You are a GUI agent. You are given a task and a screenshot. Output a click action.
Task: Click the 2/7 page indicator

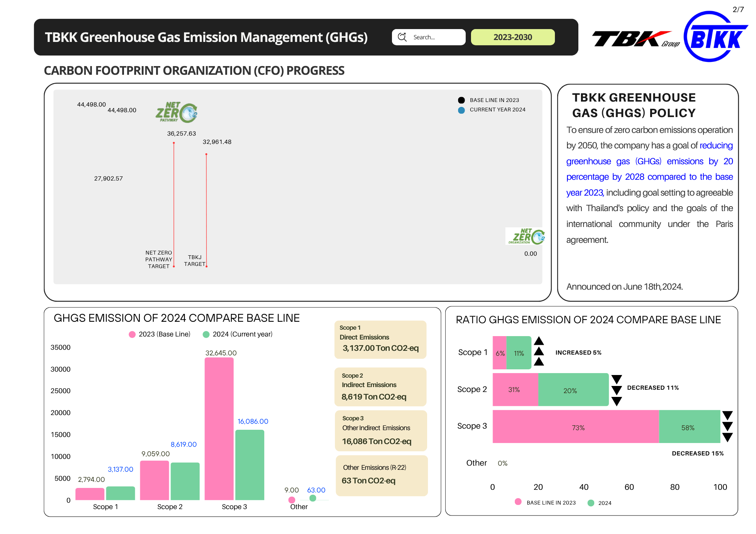point(738,9)
